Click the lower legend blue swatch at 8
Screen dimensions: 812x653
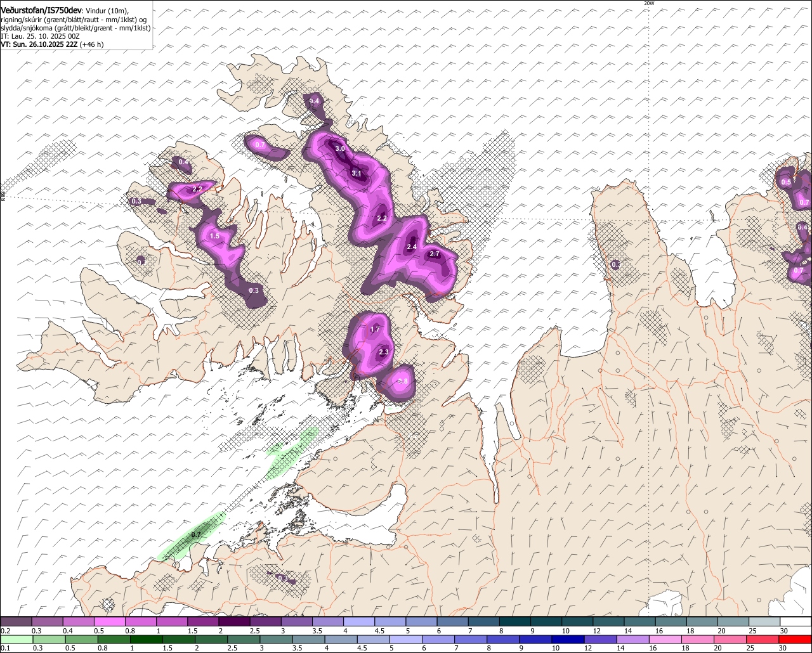(502, 639)
